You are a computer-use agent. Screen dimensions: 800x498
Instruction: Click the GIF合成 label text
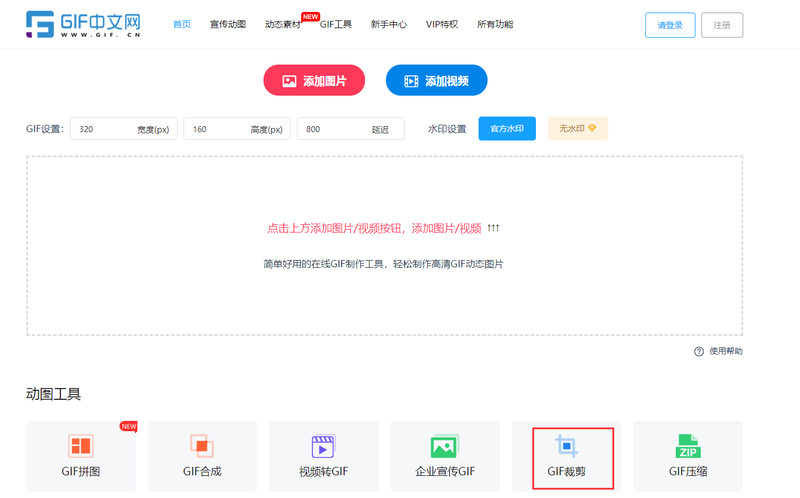pyautogui.click(x=202, y=471)
